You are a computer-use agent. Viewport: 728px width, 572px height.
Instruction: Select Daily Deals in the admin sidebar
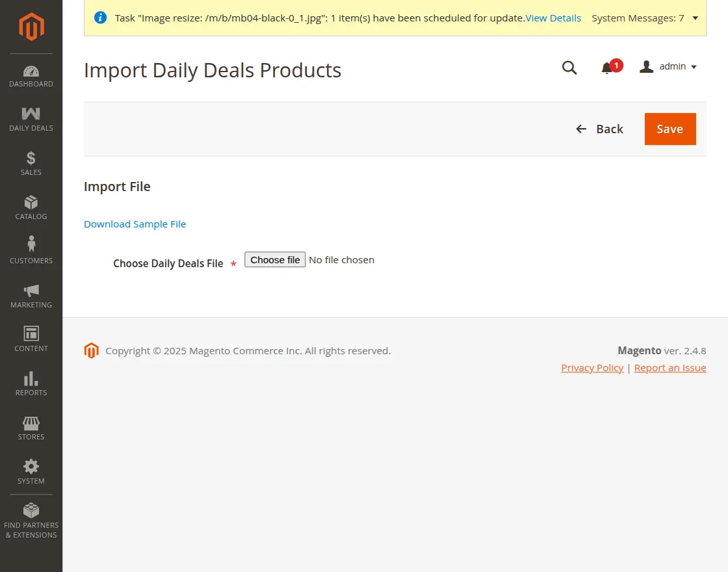(x=31, y=118)
